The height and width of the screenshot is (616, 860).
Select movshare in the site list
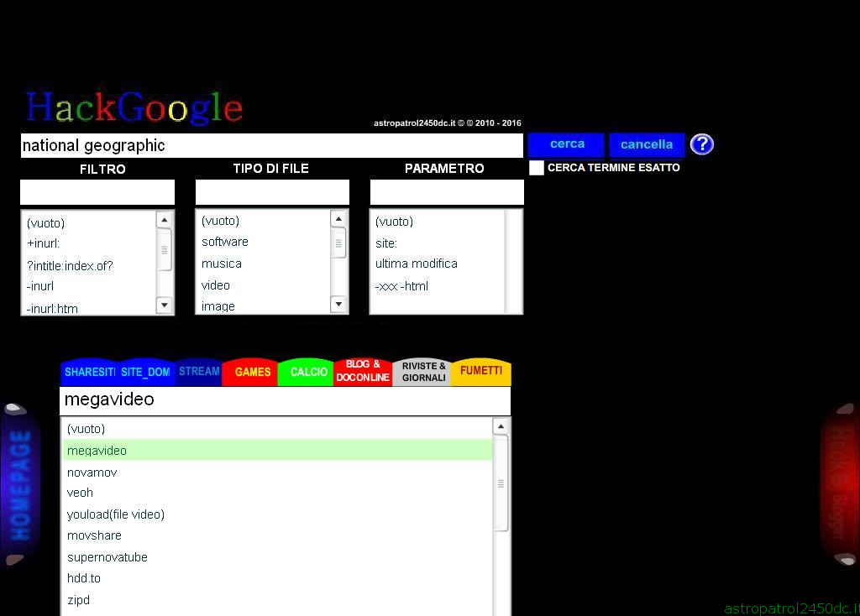[277, 535]
